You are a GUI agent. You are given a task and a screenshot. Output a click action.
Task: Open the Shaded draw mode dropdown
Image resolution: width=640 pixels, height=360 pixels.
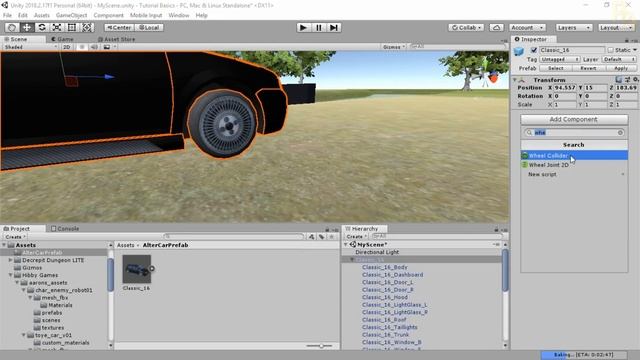[31, 47]
